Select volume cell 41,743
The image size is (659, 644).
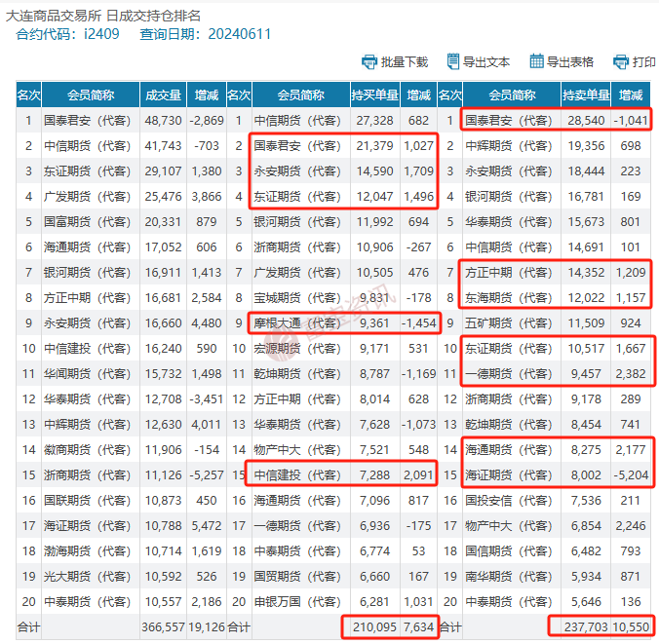point(163,146)
